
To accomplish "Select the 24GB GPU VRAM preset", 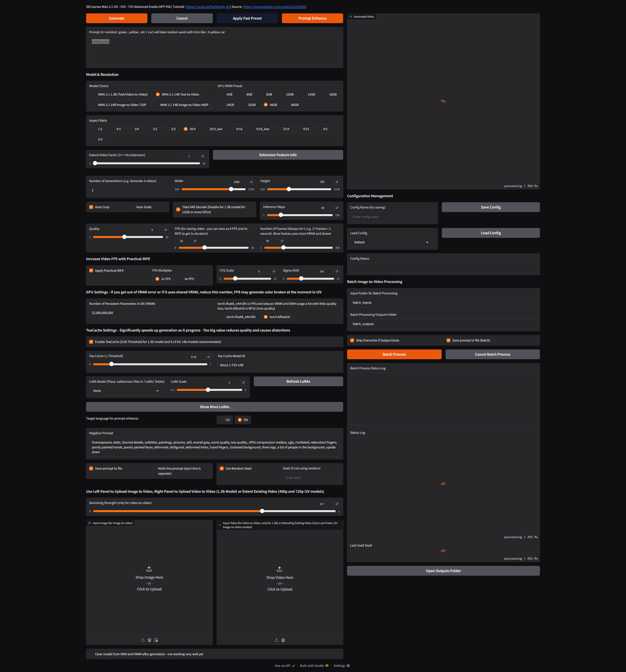I will pyautogui.click(x=223, y=105).
